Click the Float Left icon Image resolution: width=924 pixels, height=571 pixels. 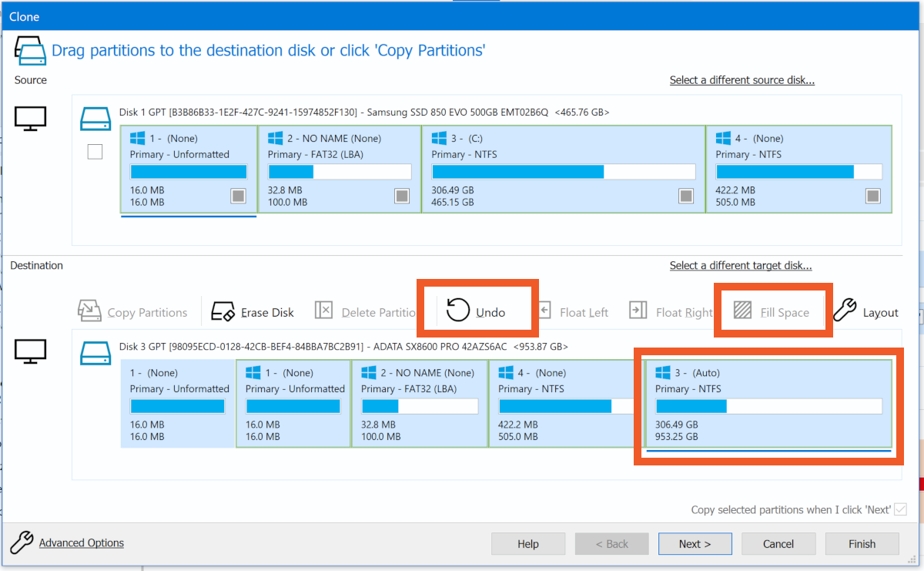pos(544,311)
